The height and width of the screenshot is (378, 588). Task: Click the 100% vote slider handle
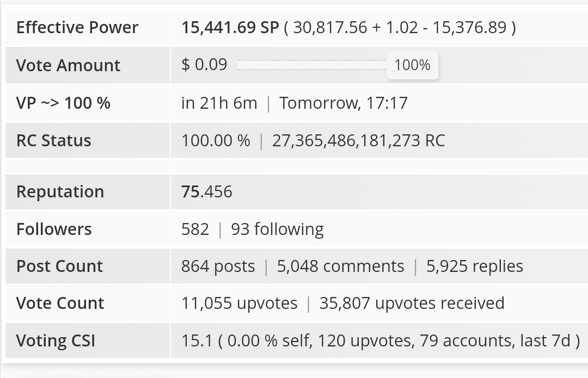click(412, 65)
